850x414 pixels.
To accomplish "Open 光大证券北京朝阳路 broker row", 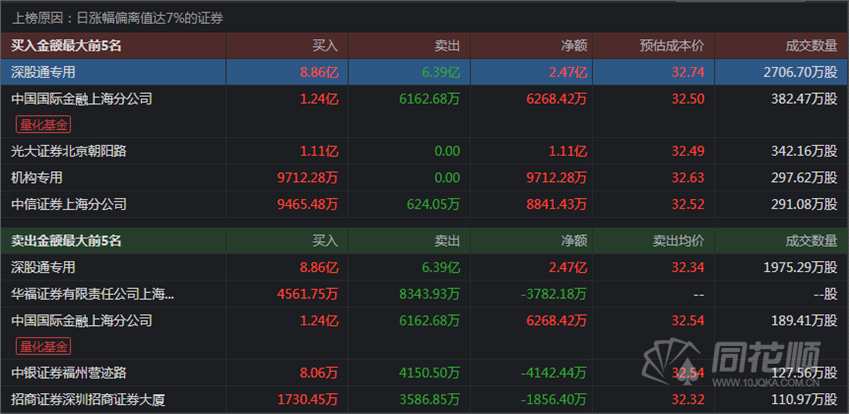I will (x=424, y=151).
